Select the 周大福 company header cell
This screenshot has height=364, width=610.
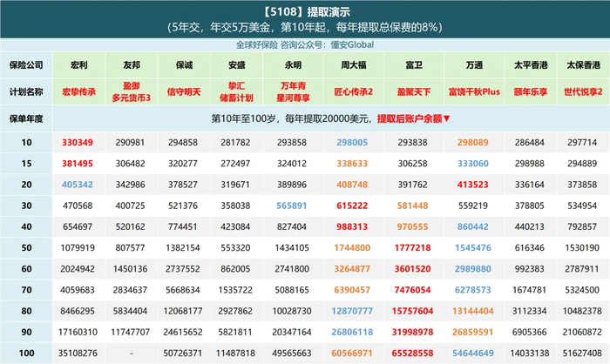tap(354, 65)
